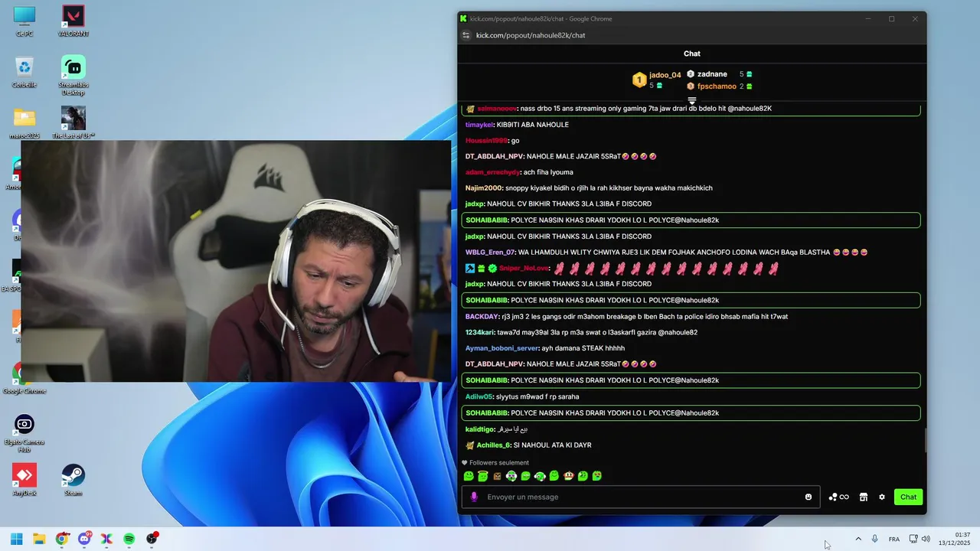Open Discord from the taskbar
This screenshot has width=980, height=551.
[x=84, y=539]
